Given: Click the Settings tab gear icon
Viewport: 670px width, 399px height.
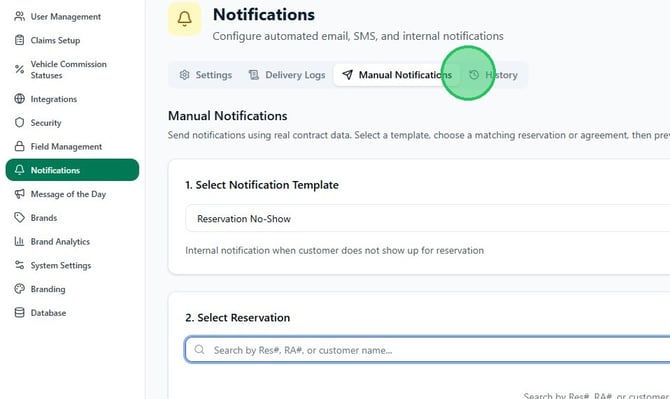Looking at the screenshot, I should [184, 75].
